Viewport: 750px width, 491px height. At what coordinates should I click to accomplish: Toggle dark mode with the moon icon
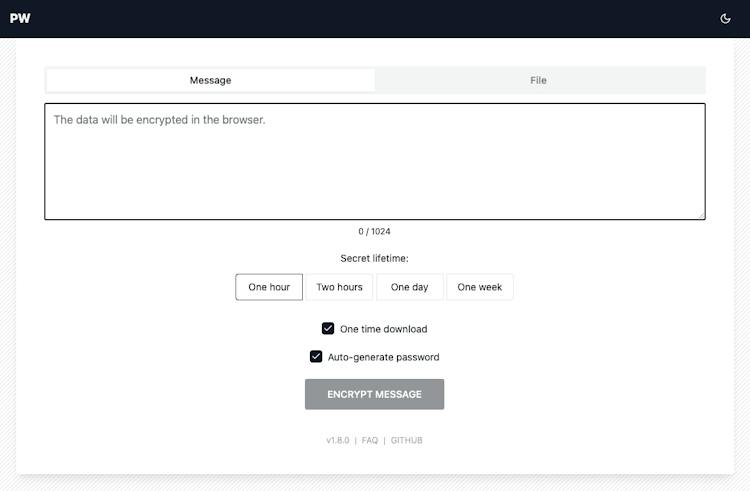725,19
